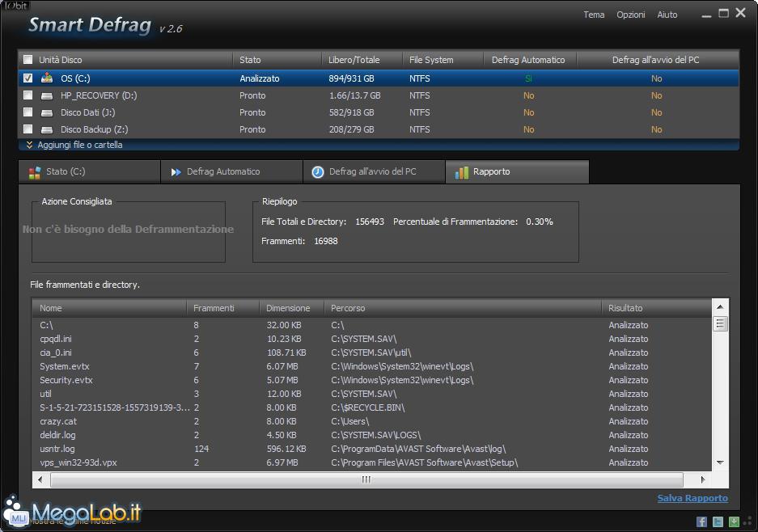Open the Aiuto menu
Screen dimensions: 758x532
tap(667, 15)
